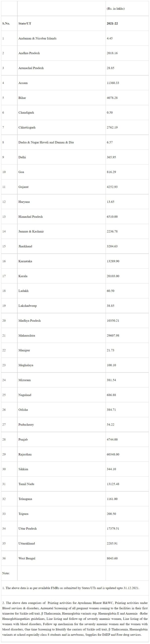Click the Chandigarh value 0.50
The height and width of the screenshot is (644, 150).
point(109,112)
